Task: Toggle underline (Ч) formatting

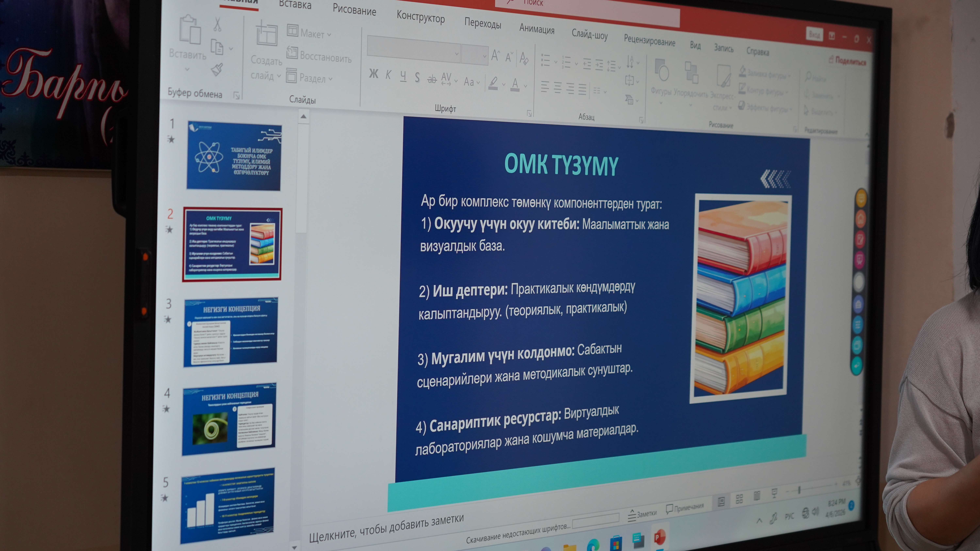Action: [403, 76]
